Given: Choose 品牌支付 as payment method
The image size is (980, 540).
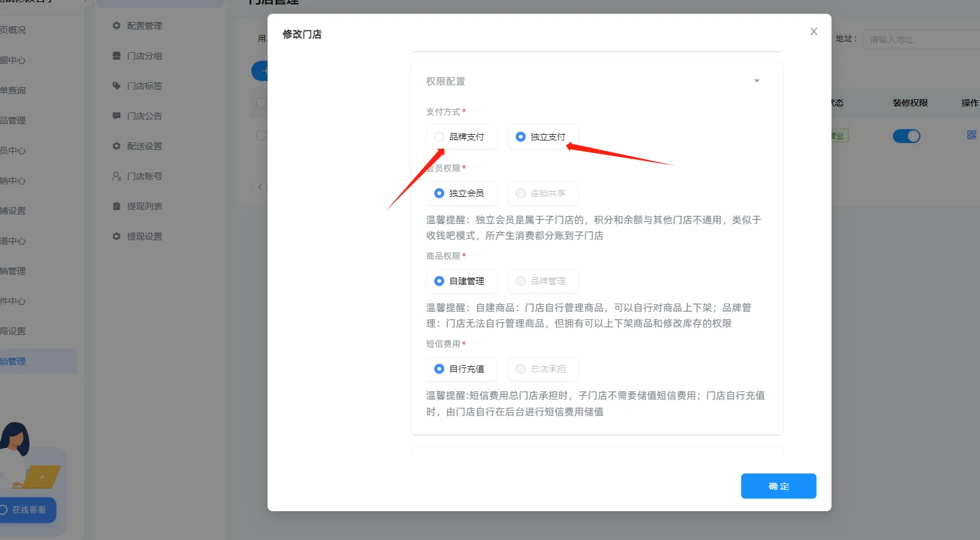Looking at the screenshot, I should (462, 137).
